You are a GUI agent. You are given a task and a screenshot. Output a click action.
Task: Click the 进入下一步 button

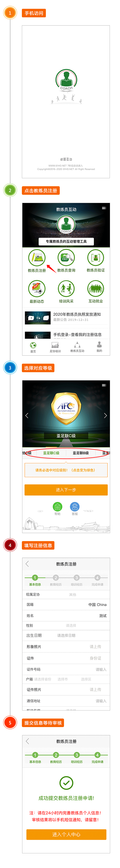[x=66, y=490]
